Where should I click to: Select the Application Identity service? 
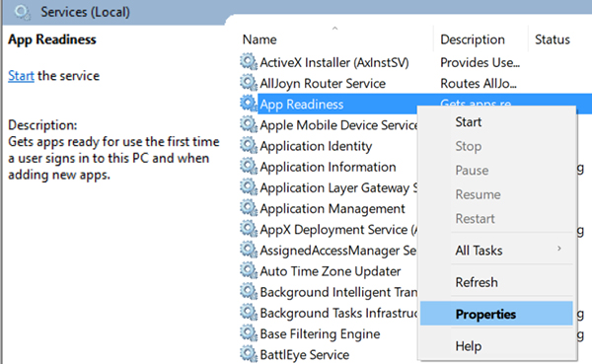(x=316, y=146)
